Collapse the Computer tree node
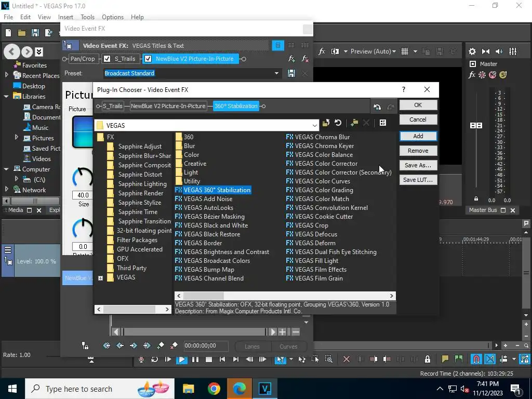The height and width of the screenshot is (399, 532). [6, 169]
